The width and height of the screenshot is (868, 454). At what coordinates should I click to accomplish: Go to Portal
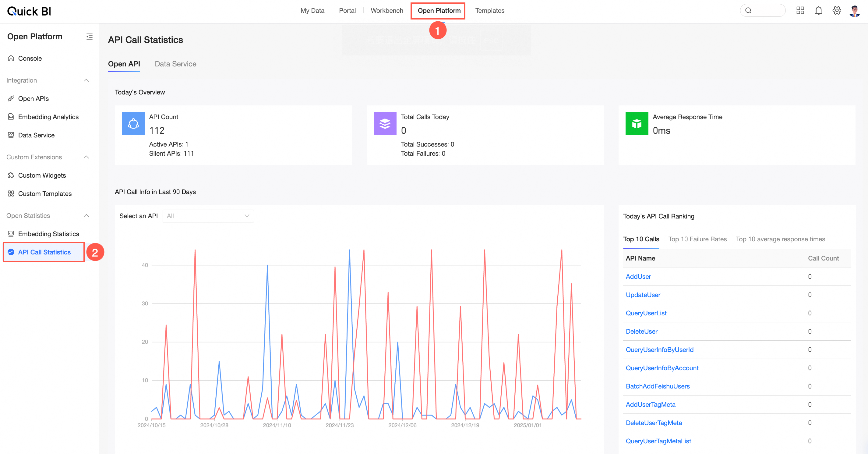[347, 10]
